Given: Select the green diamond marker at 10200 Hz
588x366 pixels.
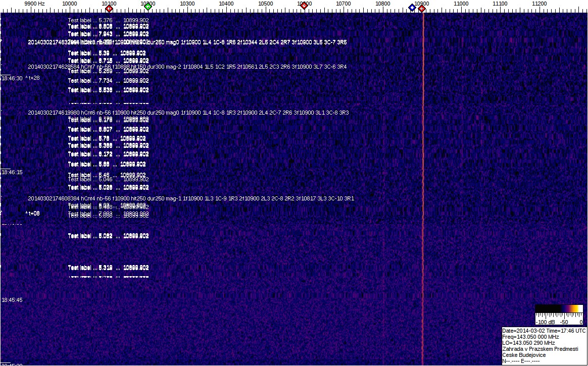Looking at the screenshot, I should pos(148,8).
